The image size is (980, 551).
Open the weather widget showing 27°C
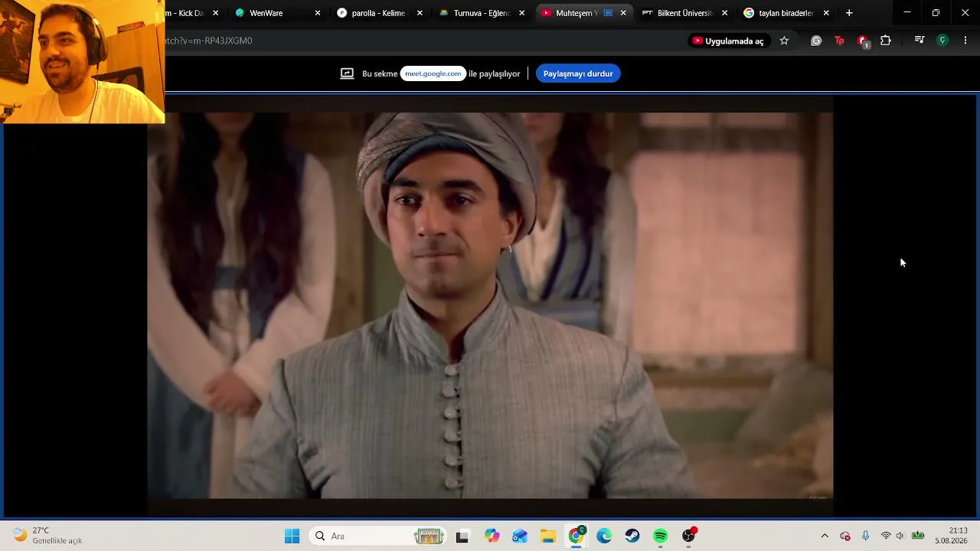pos(47,536)
